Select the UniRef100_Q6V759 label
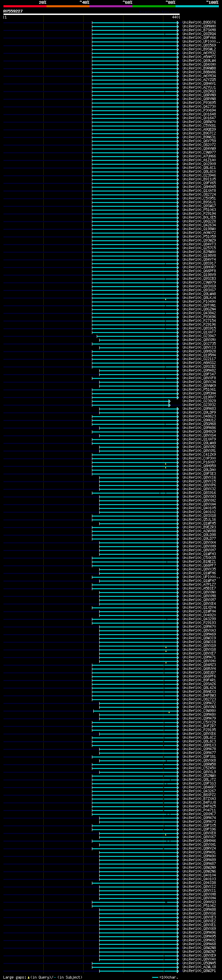The width and height of the screenshot is (222, 980). (x=199, y=141)
